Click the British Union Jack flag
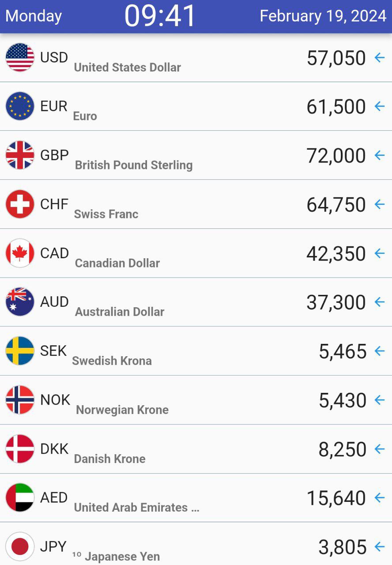Screen dimensions: 392x565 [20, 155]
